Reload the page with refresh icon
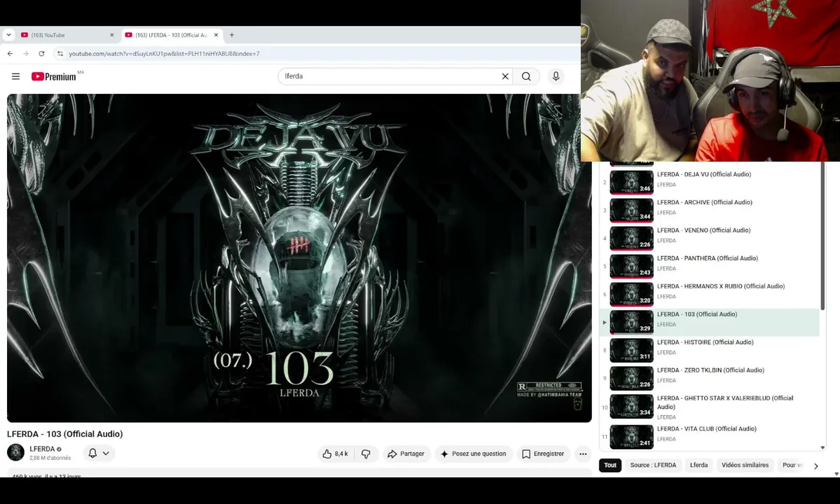The height and width of the screenshot is (504, 840). [x=41, y=53]
